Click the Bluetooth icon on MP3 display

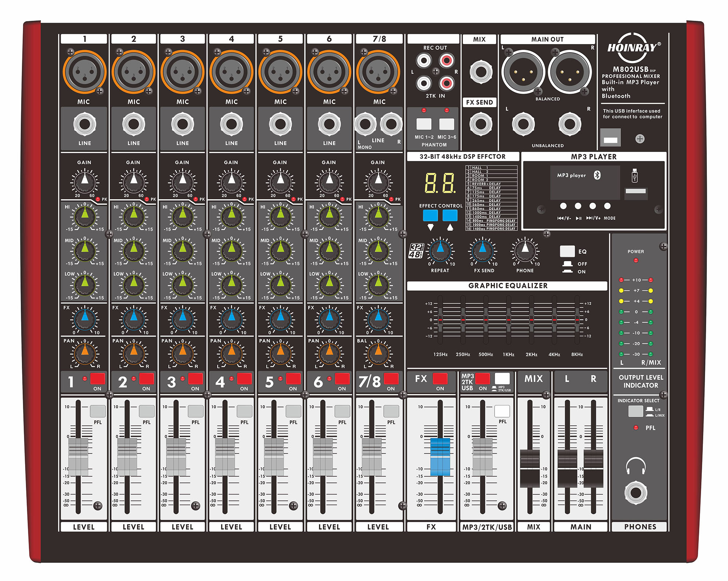click(597, 175)
